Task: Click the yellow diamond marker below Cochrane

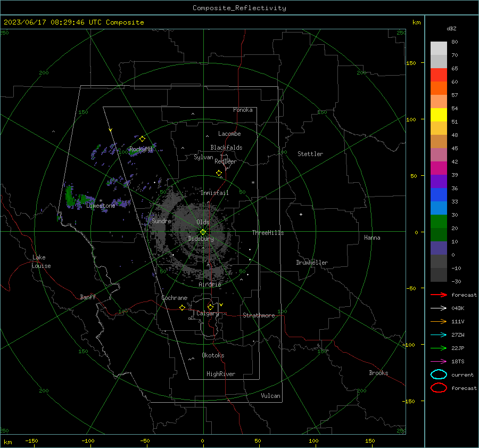Action: tap(183, 308)
